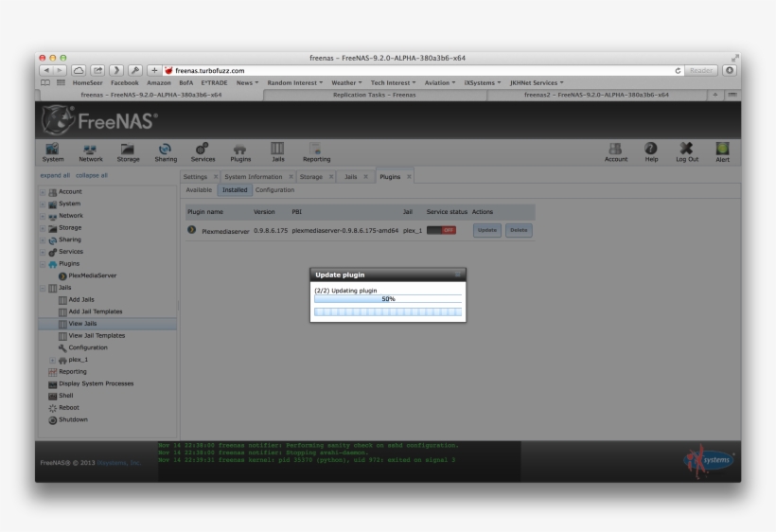Open the Help toolbar icon
Screen dimensions: 776x532
[x=651, y=152]
